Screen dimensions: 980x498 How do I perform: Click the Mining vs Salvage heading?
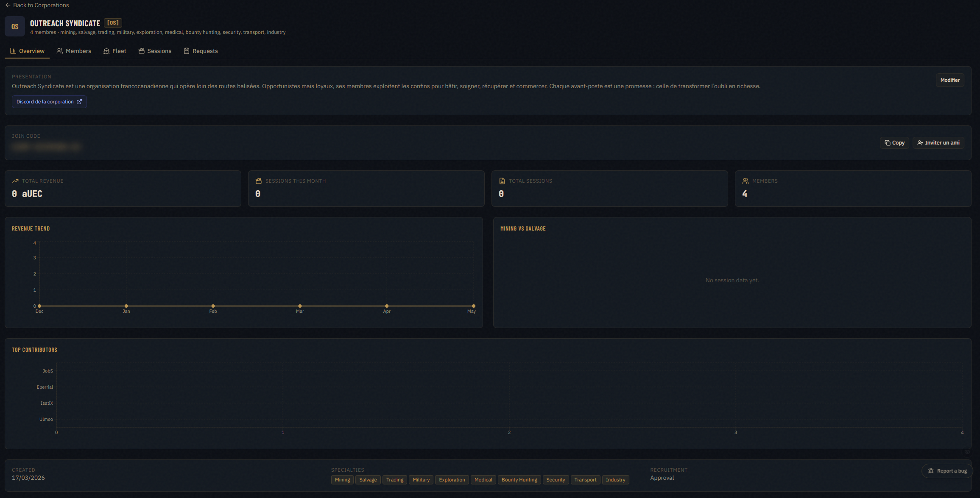pos(523,228)
